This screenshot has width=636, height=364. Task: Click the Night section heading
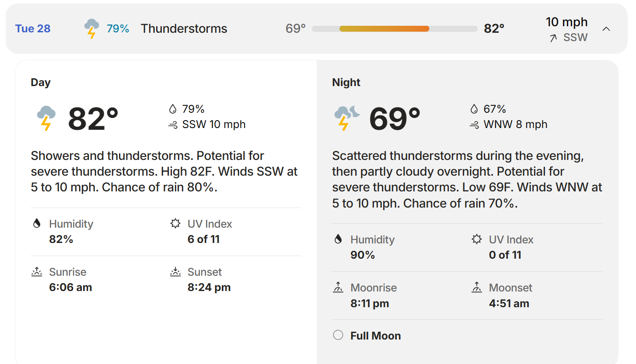(346, 83)
